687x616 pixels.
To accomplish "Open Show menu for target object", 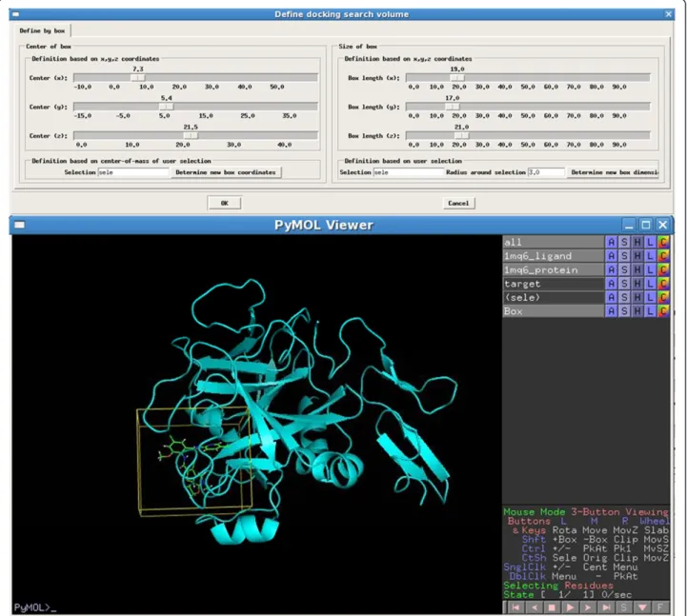I will pos(624,284).
